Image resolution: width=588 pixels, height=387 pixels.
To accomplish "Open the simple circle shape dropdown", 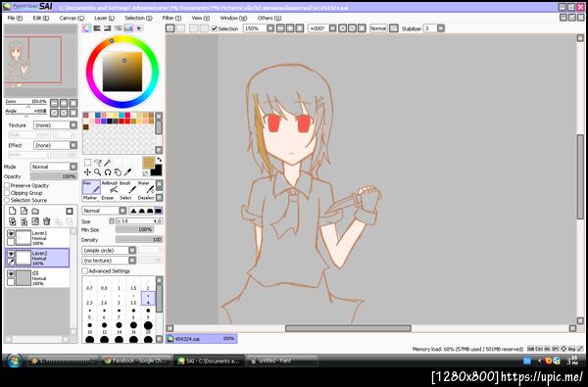I will pos(109,250).
